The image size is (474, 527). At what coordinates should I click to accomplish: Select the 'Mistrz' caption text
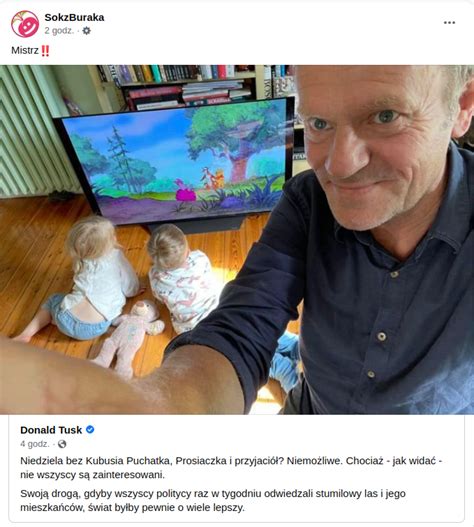25,50
